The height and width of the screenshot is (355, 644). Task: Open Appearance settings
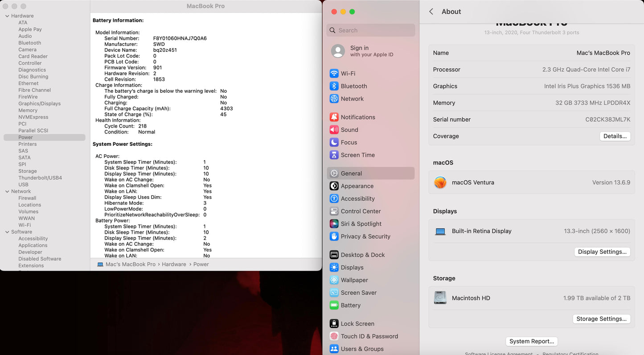[x=357, y=186]
